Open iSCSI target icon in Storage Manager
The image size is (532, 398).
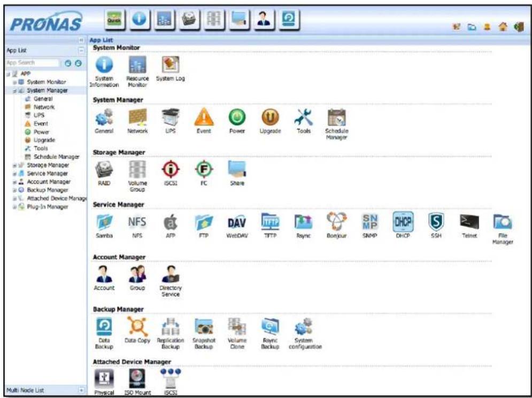pos(171,169)
